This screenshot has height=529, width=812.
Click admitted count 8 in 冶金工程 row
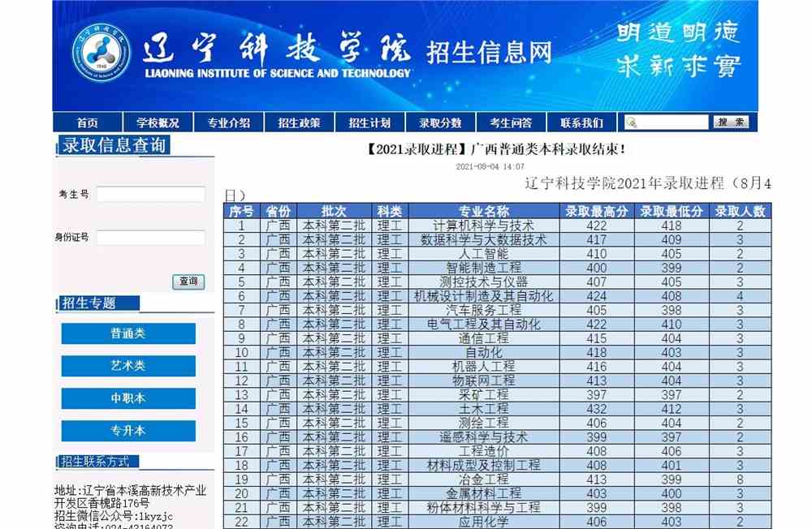pos(740,480)
